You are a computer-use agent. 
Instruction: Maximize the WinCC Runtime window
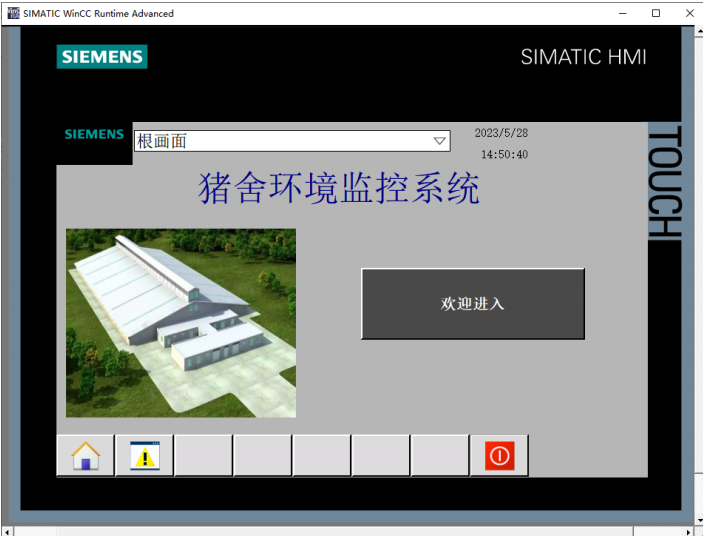[656, 13]
